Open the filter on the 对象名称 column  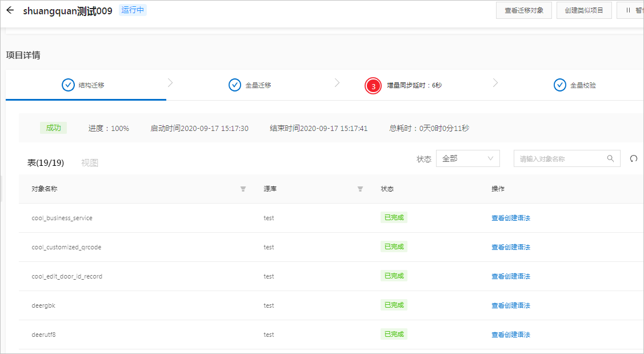point(243,189)
